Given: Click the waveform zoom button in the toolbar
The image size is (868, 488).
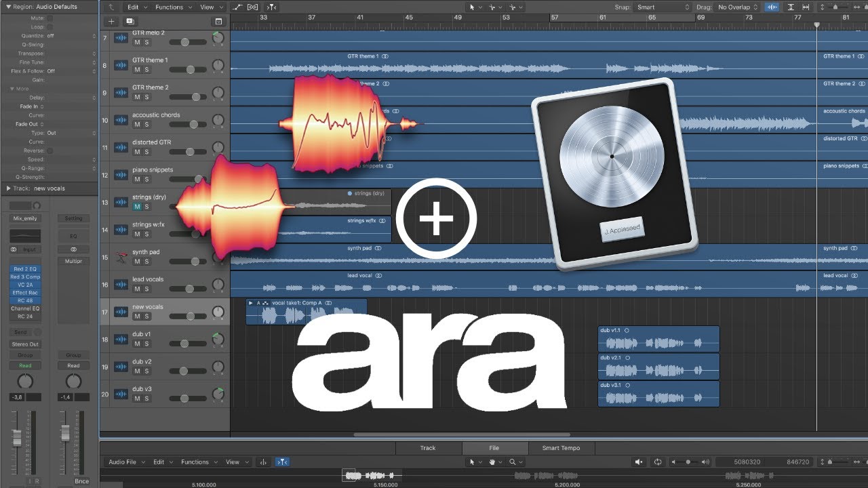Looking at the screenshot, I should point(772,7).
